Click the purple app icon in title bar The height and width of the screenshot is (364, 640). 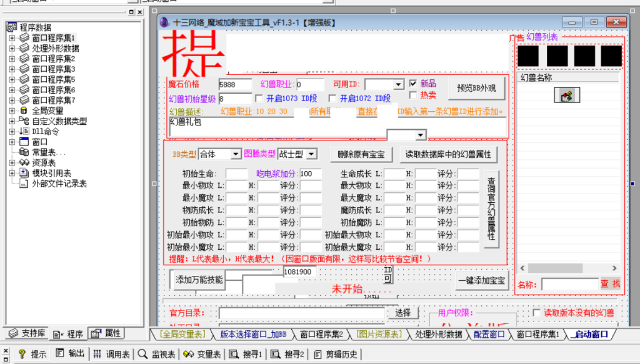pos(164,22)
